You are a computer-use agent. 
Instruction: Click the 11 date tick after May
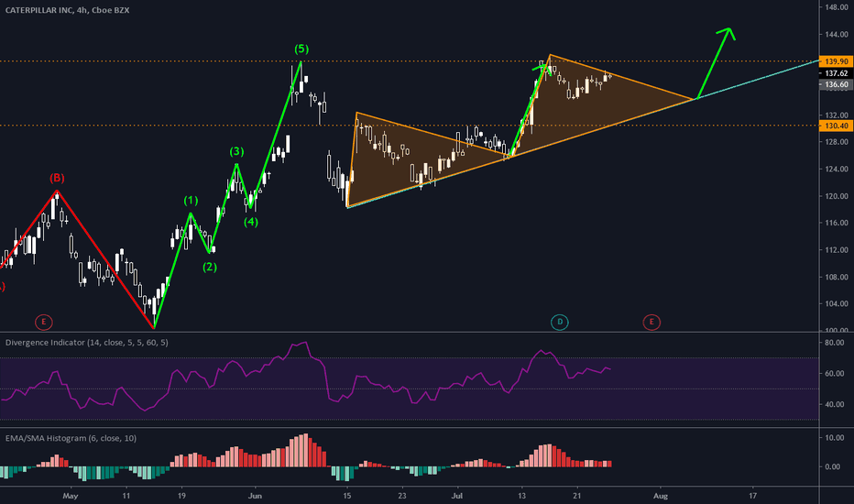click(126, 496)
